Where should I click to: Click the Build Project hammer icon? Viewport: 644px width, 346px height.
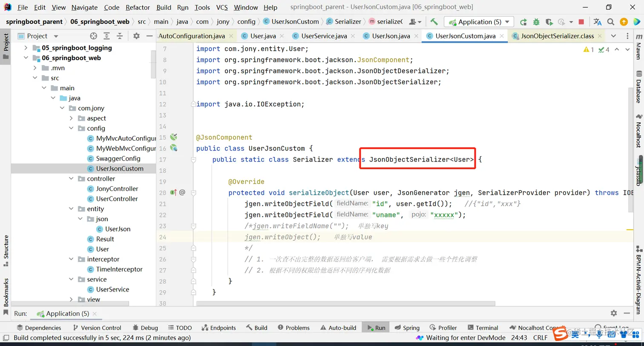click(x=434, y=22)
